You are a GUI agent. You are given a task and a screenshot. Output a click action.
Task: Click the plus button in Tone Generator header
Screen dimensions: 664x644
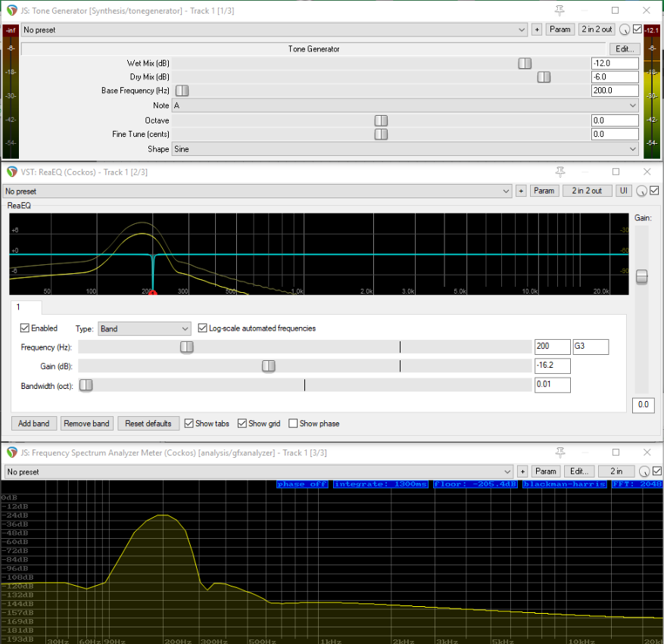click(x=537, y=30)
